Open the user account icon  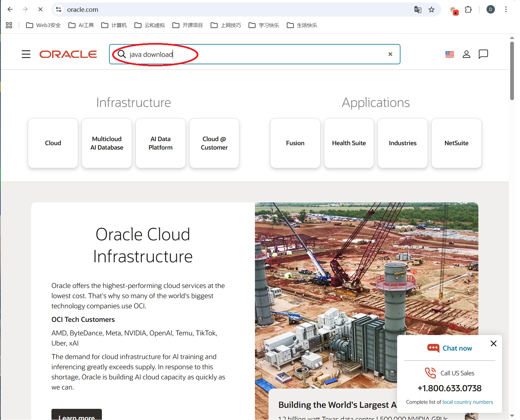click(466, 54)
